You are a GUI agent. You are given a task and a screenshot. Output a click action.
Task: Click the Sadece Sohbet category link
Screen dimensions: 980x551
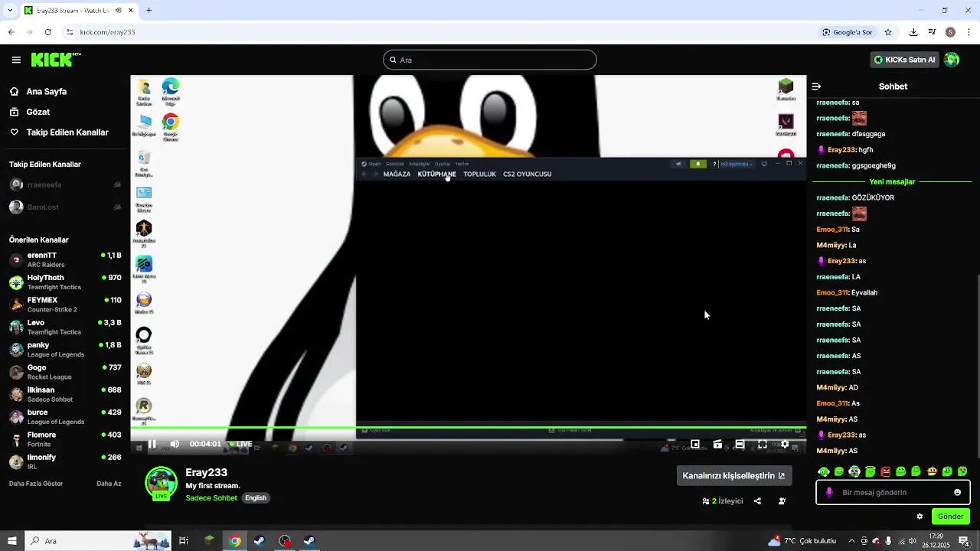(x=211, y=498)
